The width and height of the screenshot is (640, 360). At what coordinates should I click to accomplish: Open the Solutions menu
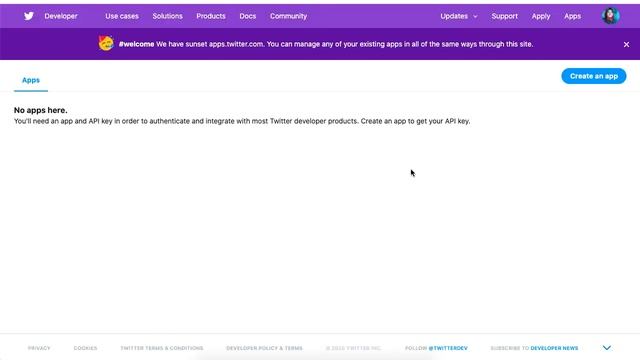point(167,16)
